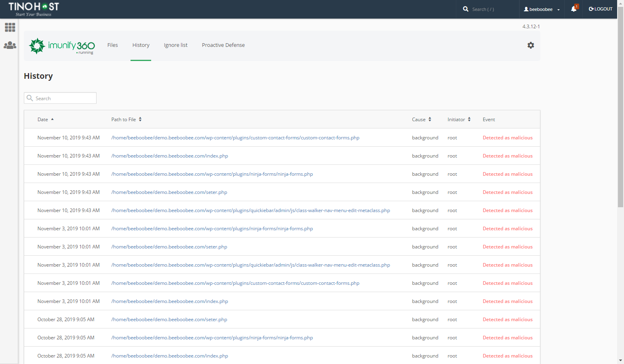Click 'background' cause in November 3 index.php row
624x364 pixels.
[425, 301]
